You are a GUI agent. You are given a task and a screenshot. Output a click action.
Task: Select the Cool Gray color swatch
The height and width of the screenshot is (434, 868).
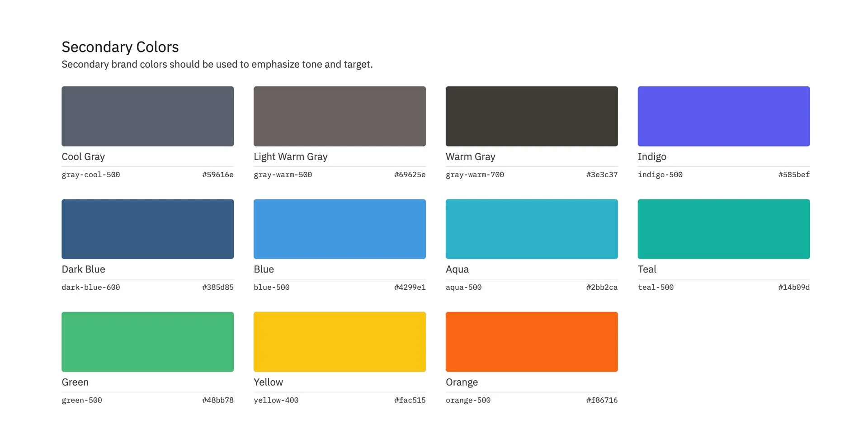(147, 116)
